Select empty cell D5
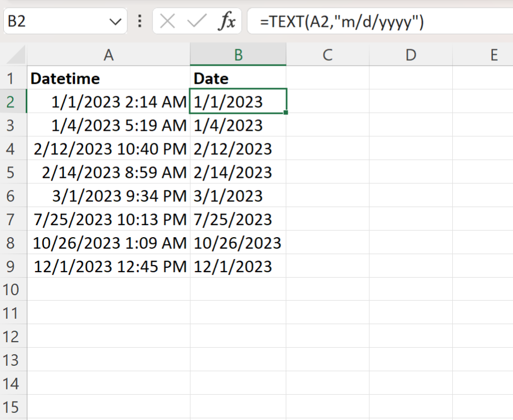The height and width of the screenshot is (420, 513). tap(410, 172)
